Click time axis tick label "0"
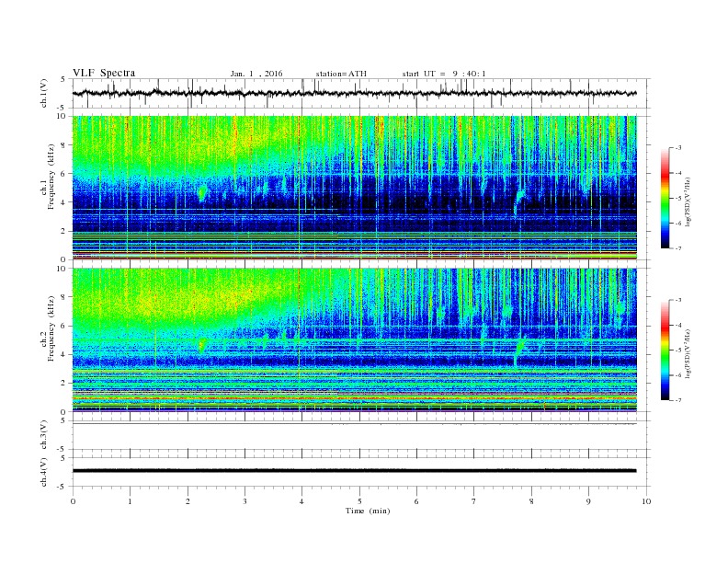 point(73,501)
